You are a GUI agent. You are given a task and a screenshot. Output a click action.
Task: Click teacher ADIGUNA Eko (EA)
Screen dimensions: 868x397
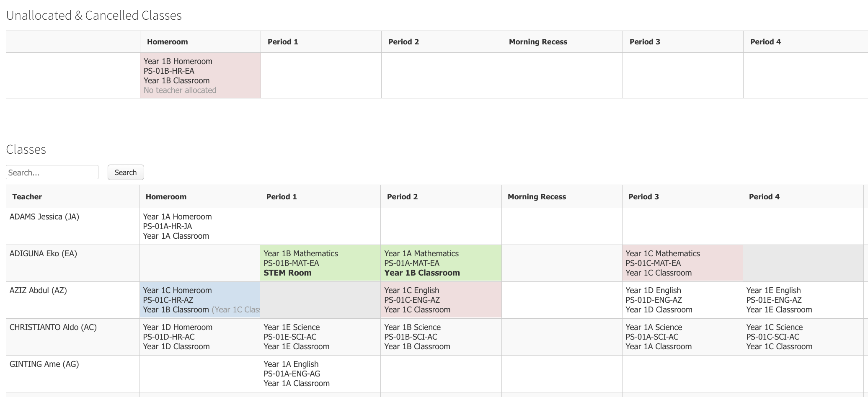(x=43, y=253)
